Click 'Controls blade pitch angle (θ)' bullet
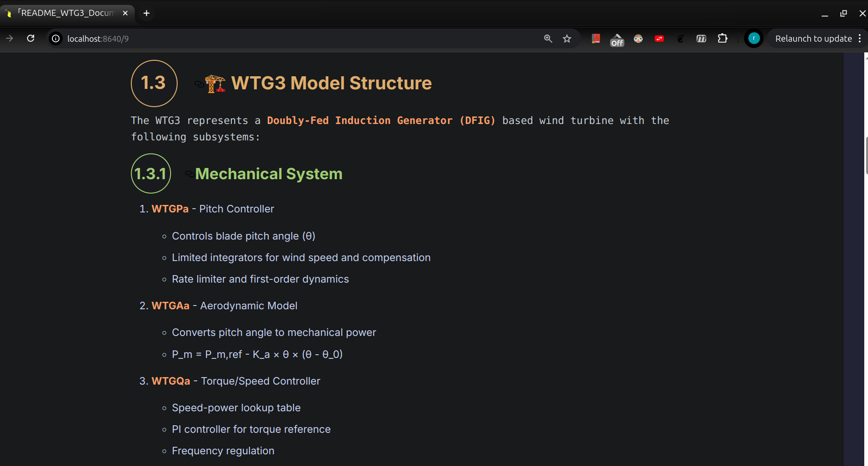The width and height of the screenshot is (868, 466). (244, 236)
